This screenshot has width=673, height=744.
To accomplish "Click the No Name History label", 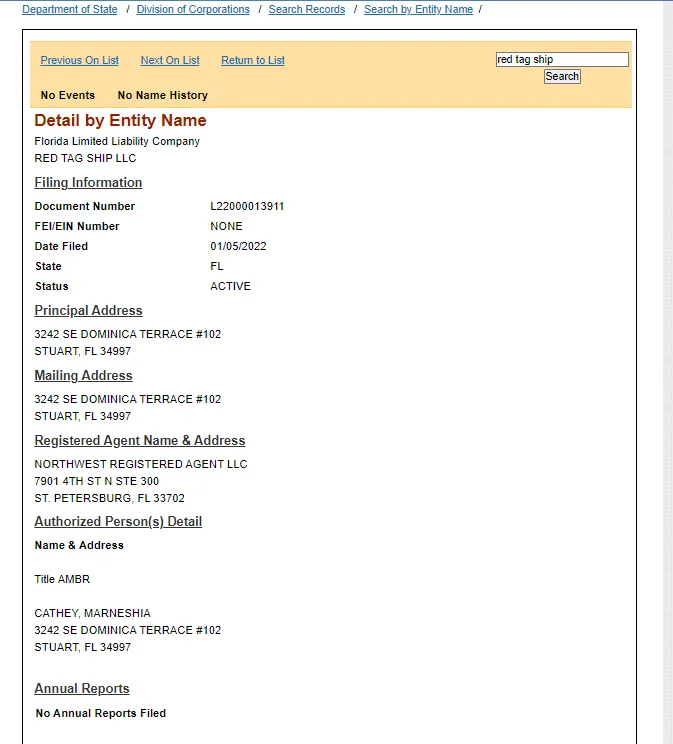I will point(163,95).
